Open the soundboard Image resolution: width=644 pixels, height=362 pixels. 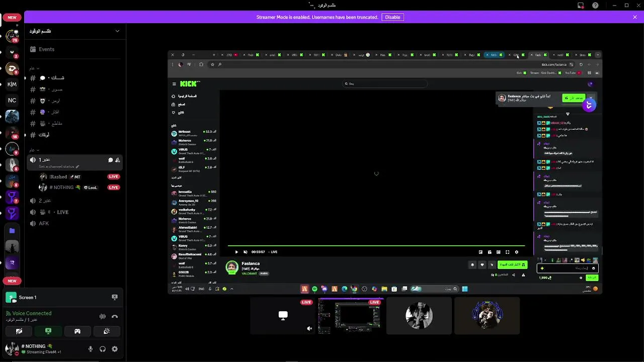coord(107,331)
